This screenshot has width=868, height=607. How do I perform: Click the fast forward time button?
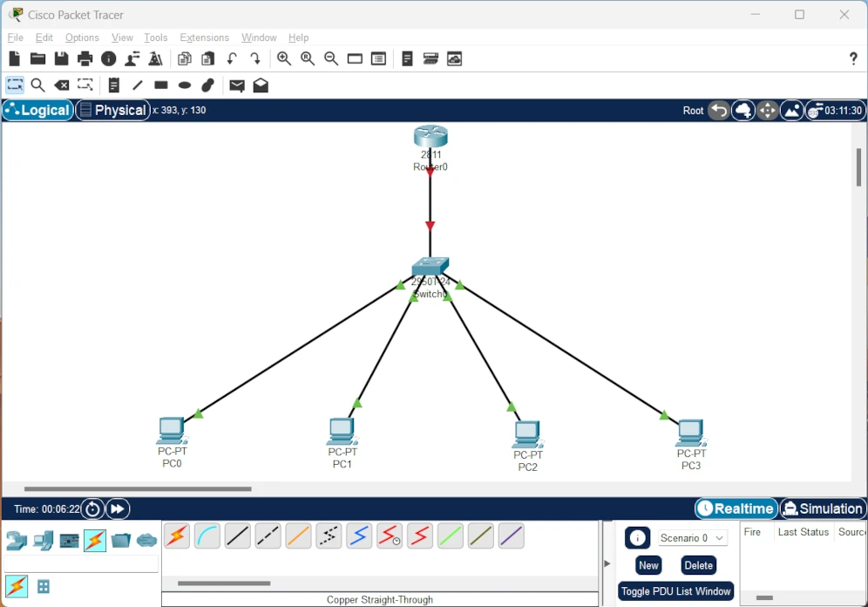click(x=118, y=509)
